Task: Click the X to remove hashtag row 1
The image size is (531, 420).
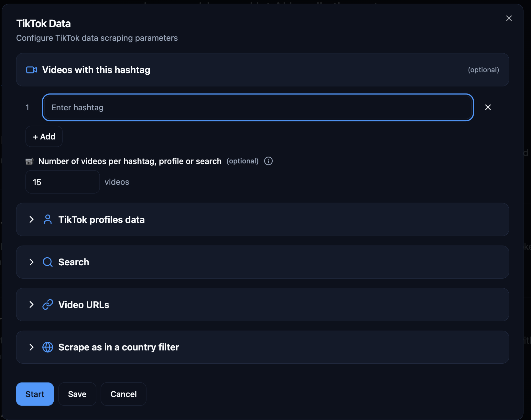Action: (x=488, y=107)
